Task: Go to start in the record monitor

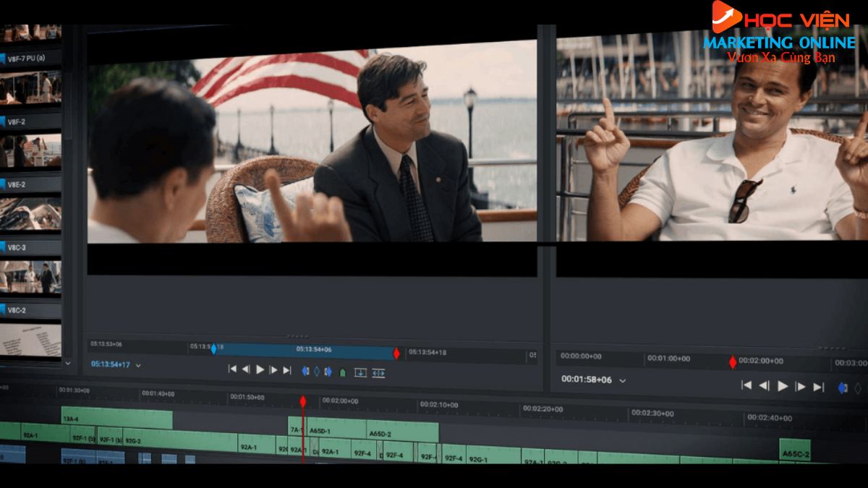Action: point(746,386)
